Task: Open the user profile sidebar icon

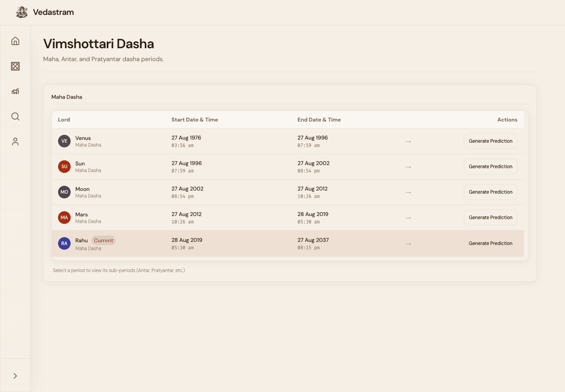Action: pyautogui.click(x=15, y=142)
